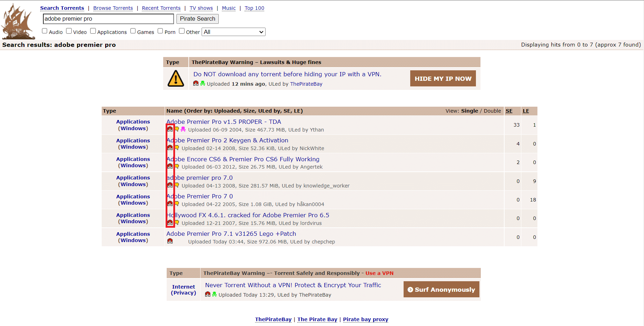
Task: Enable the Applications filter checkbox
Action: (93, 31)
